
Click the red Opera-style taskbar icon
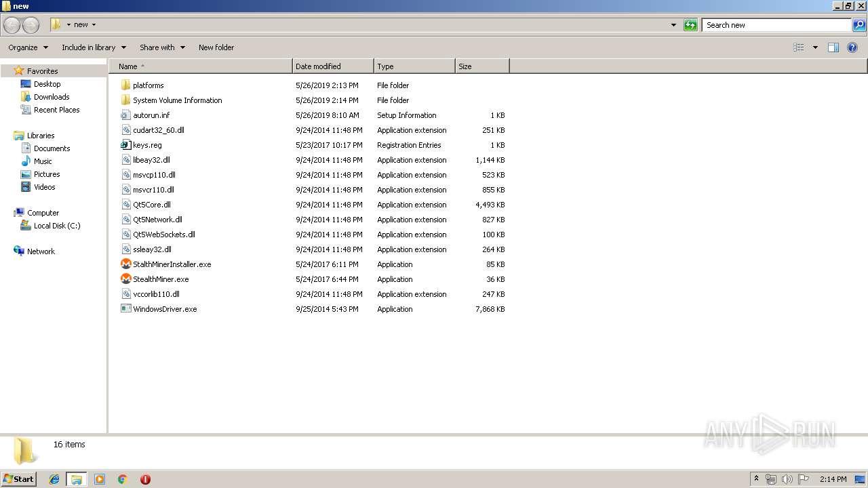(145, 479)
